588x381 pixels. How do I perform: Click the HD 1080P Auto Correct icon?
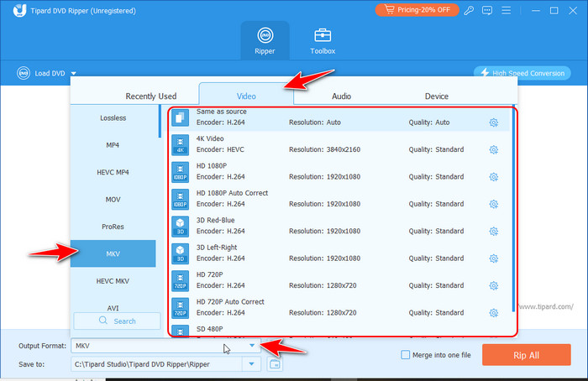(x=180, y=199)
